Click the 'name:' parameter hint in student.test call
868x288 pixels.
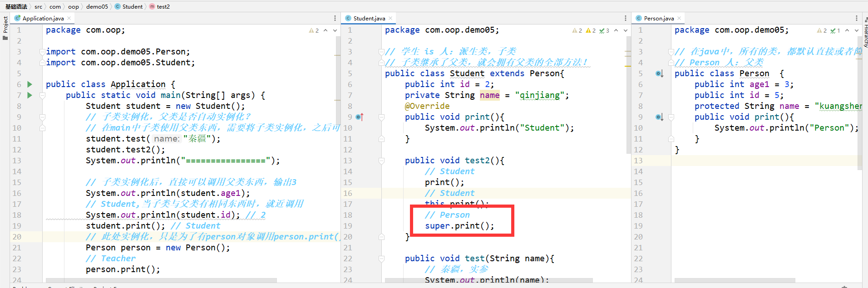tap(167, 139)
